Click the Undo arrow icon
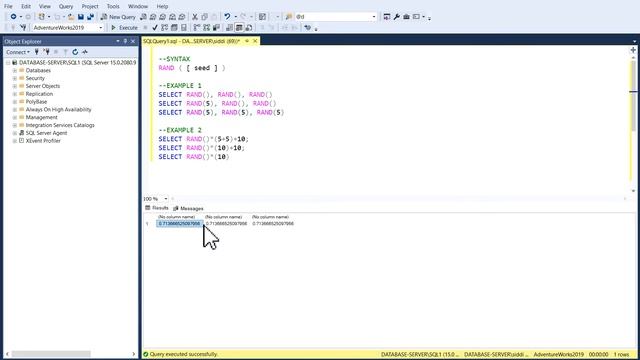640x360 pixels. (x=227, y=17)
